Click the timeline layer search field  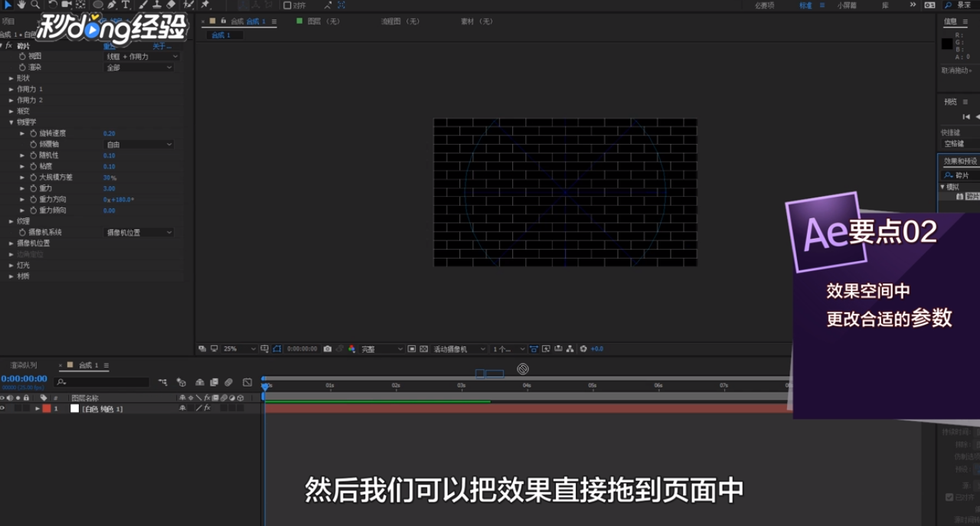pyautogui.click(x=102, y=382)
